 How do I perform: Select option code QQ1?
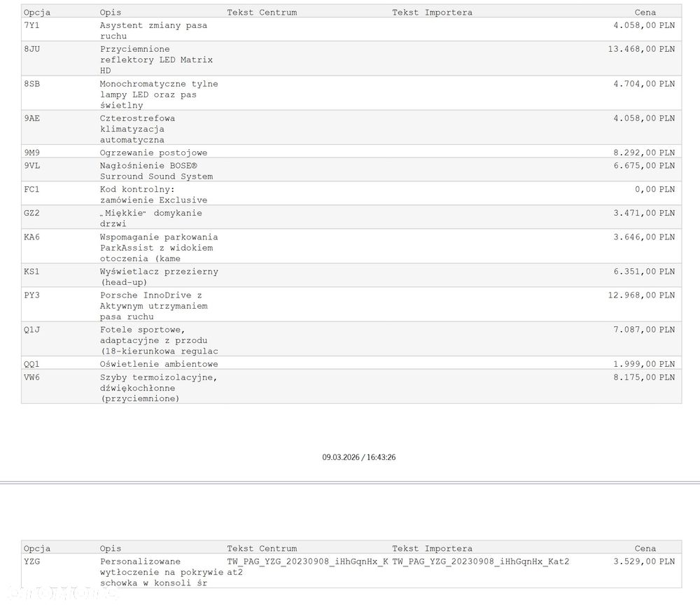pos(31,364)
